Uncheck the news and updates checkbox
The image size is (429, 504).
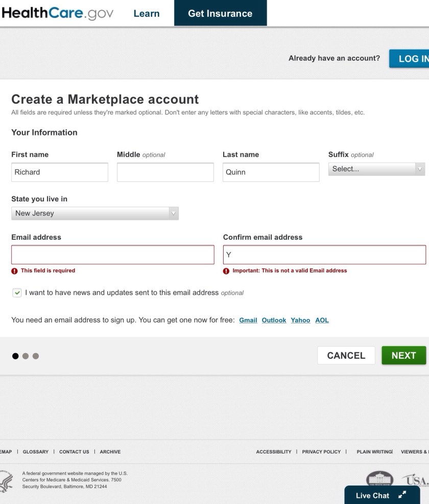point(17,293)
